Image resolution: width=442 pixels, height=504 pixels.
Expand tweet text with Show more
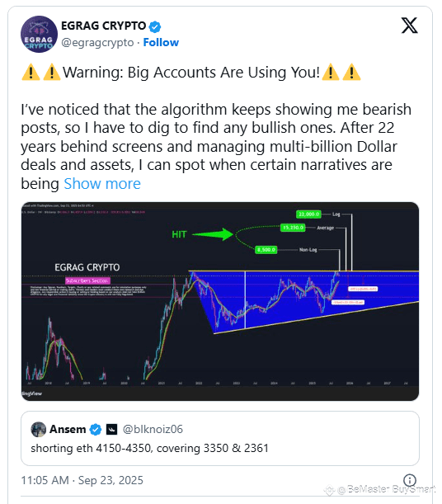(x=102, y=184)
